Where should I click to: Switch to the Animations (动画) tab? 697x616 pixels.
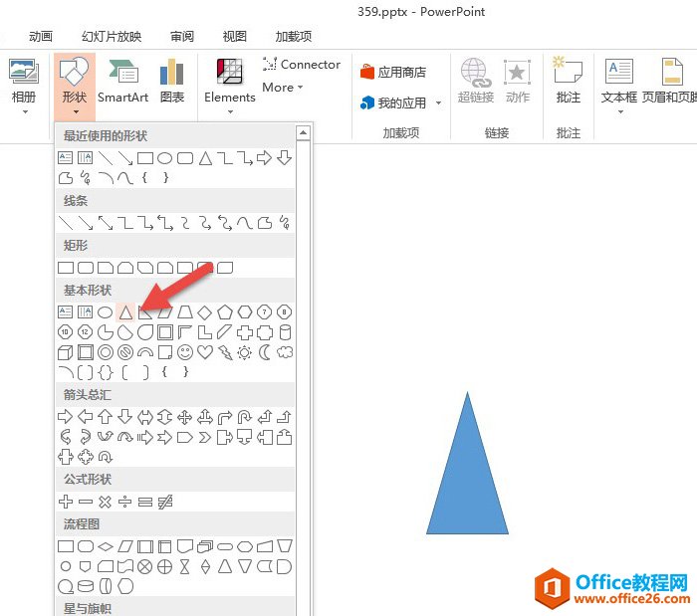click(x=41, y=36)
